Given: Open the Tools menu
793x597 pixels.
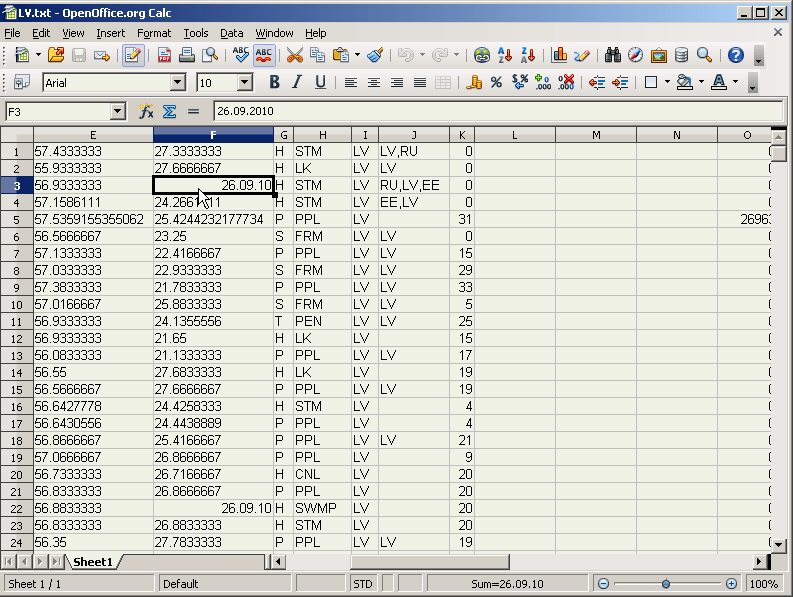Looking at the screenshot, I should 196,33.
